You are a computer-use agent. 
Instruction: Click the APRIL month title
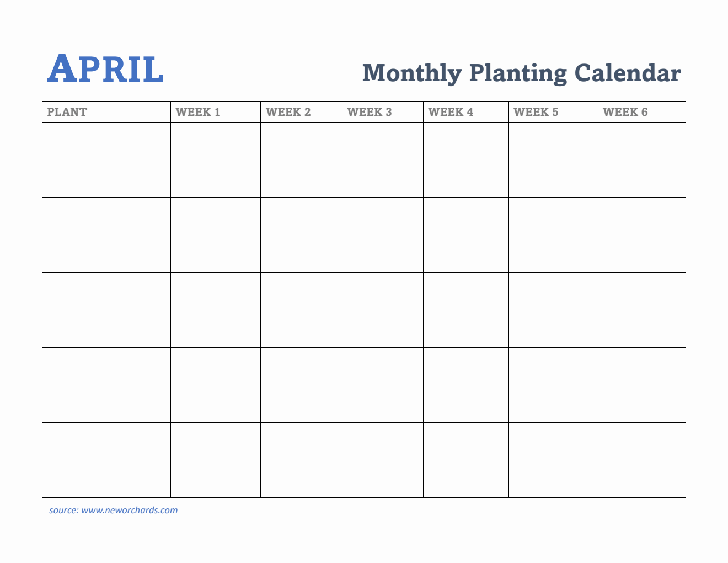pos(105,70)
